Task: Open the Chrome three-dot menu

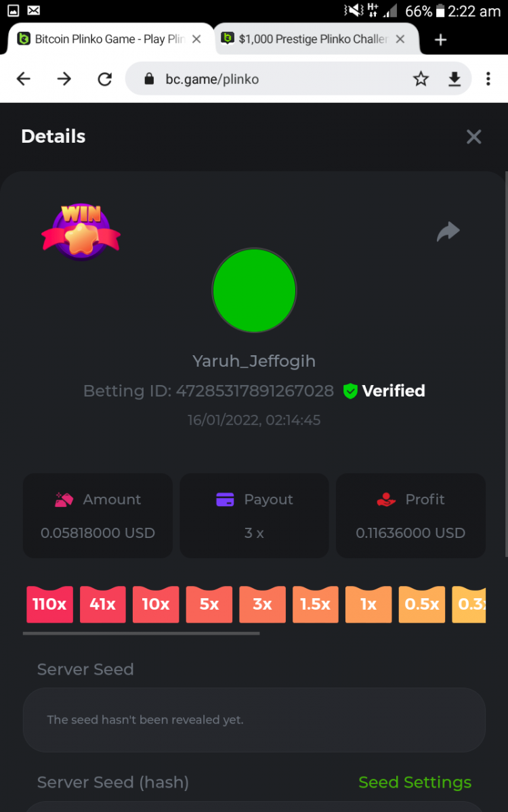Action: (488, 79)
